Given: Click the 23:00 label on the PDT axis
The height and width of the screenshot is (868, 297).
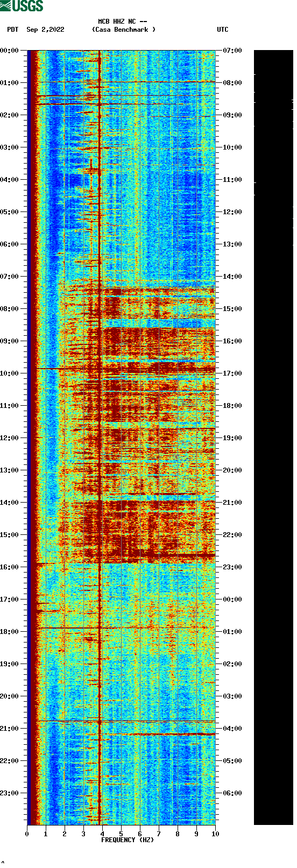Looking at the screenshot, I should (10, 793).
